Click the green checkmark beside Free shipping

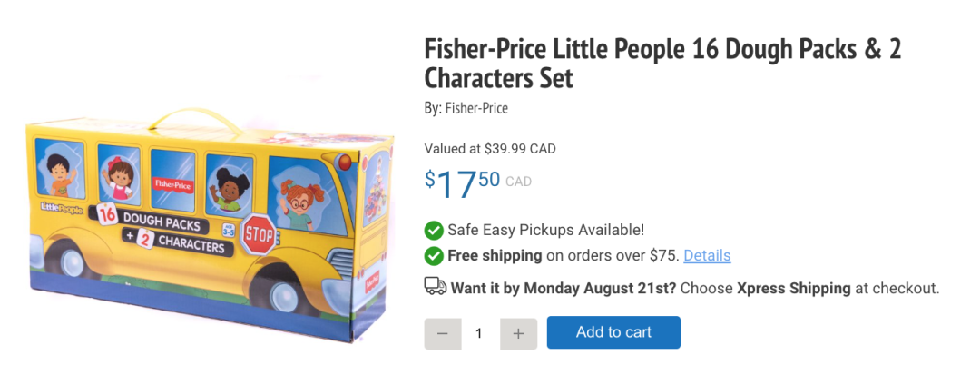[434, 255]
